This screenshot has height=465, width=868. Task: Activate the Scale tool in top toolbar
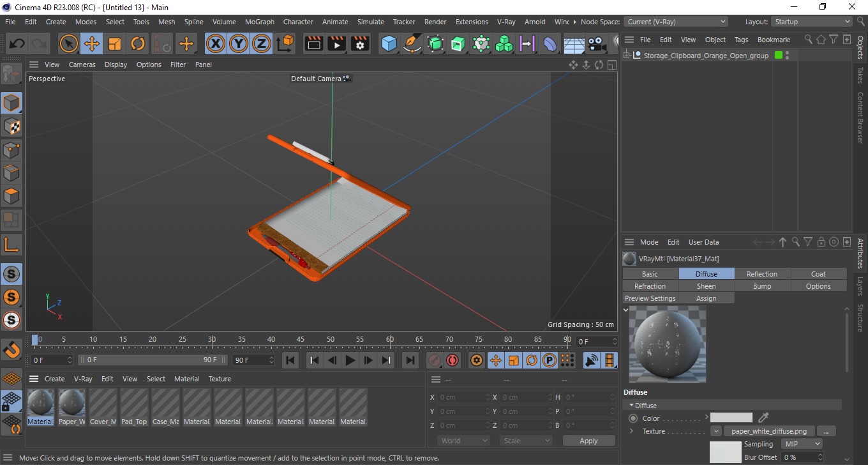click(115, 44)
